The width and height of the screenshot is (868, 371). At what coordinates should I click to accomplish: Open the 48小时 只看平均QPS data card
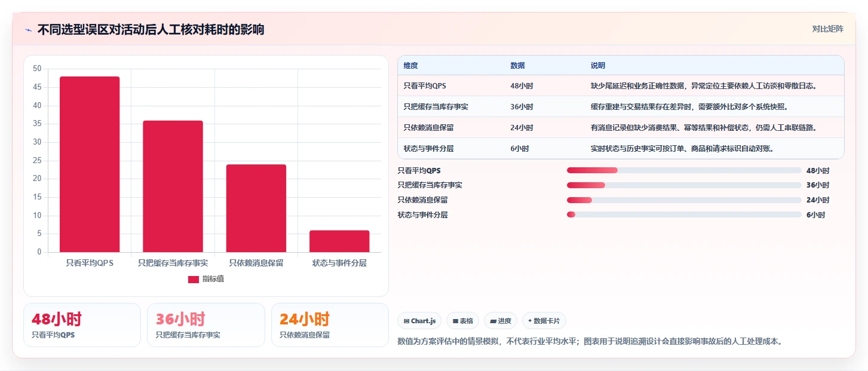click(82, 325)
